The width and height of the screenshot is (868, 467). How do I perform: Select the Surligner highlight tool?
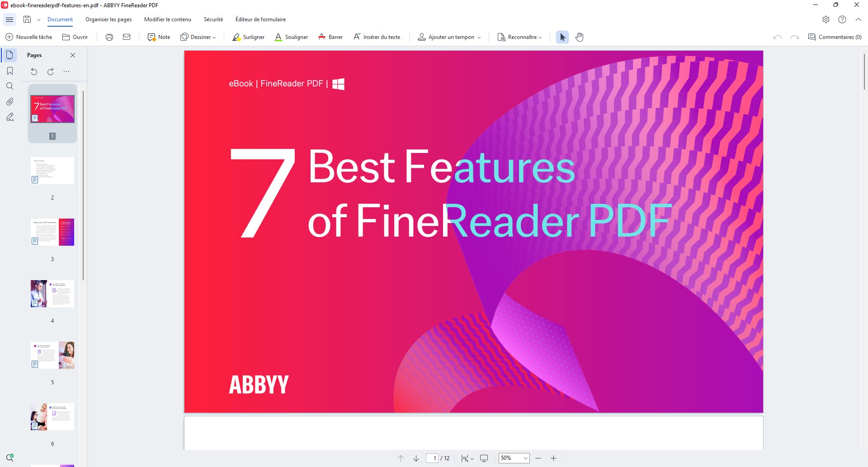tap(248, 37)
